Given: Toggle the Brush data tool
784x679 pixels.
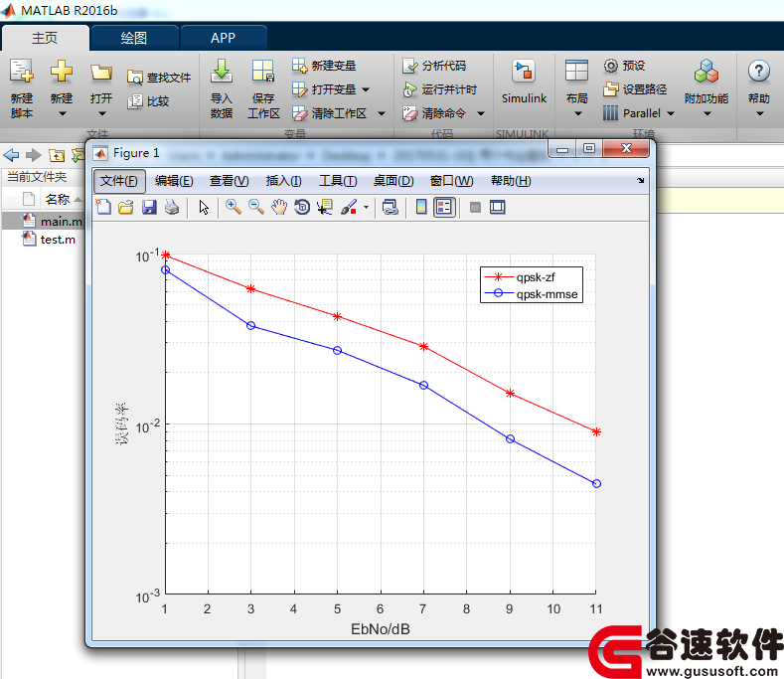Looking at the screenshot, I should point(349,207).
